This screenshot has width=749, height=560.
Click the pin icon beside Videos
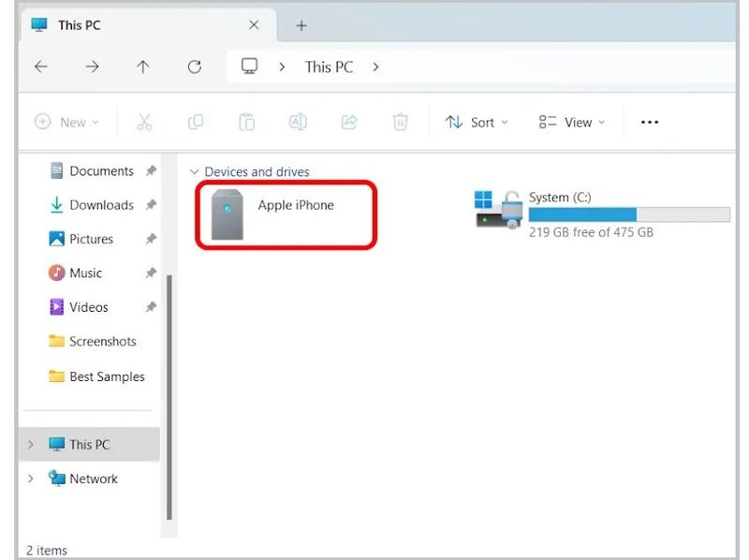[x=151, y=307]
